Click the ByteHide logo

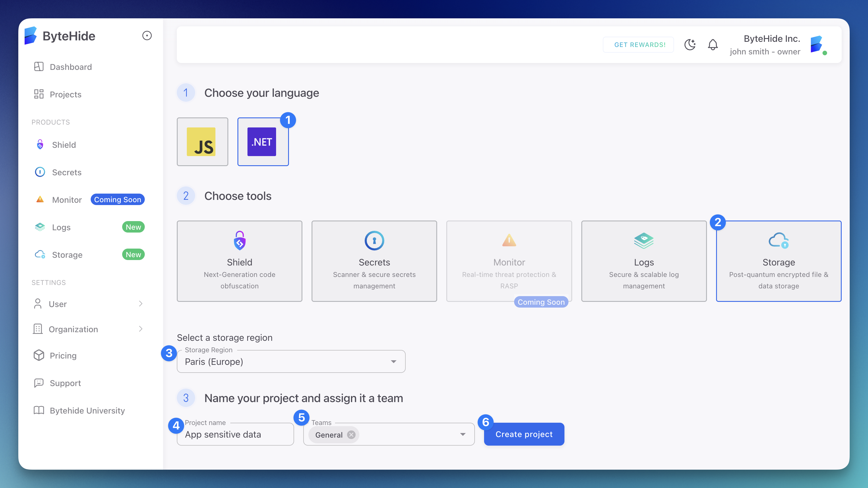(31, 36)
